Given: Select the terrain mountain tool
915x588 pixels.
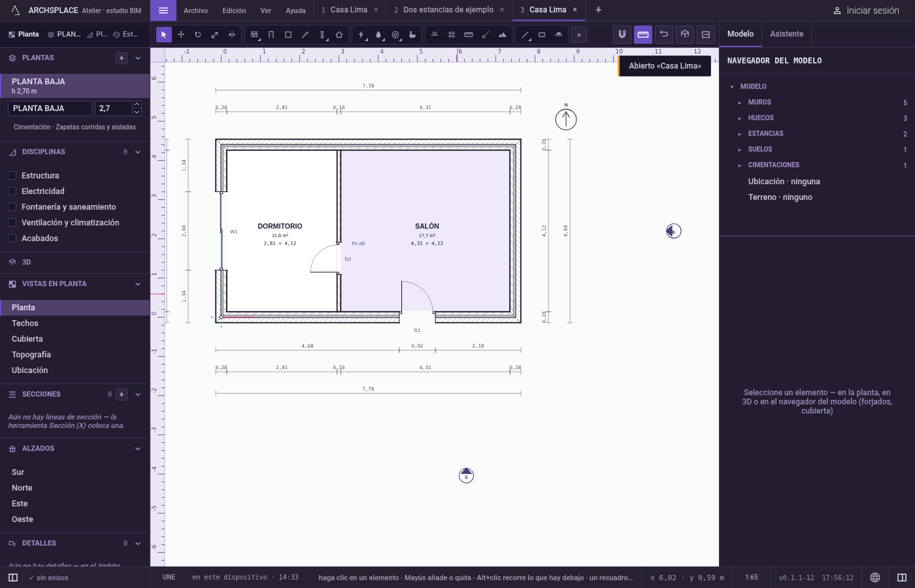Looking at the screenshot, I should 503,35.
